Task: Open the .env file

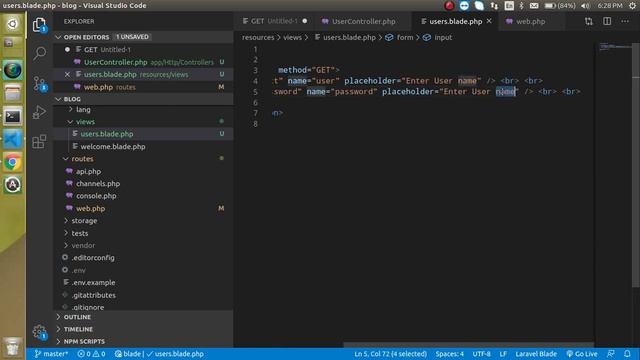Action: click(143, 270)
